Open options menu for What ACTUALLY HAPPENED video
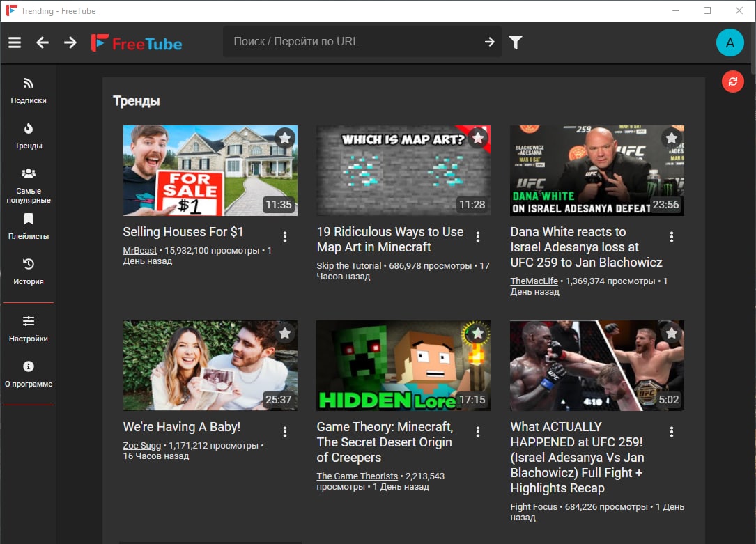This screenshot has width=756, height=544. point(672,432)
